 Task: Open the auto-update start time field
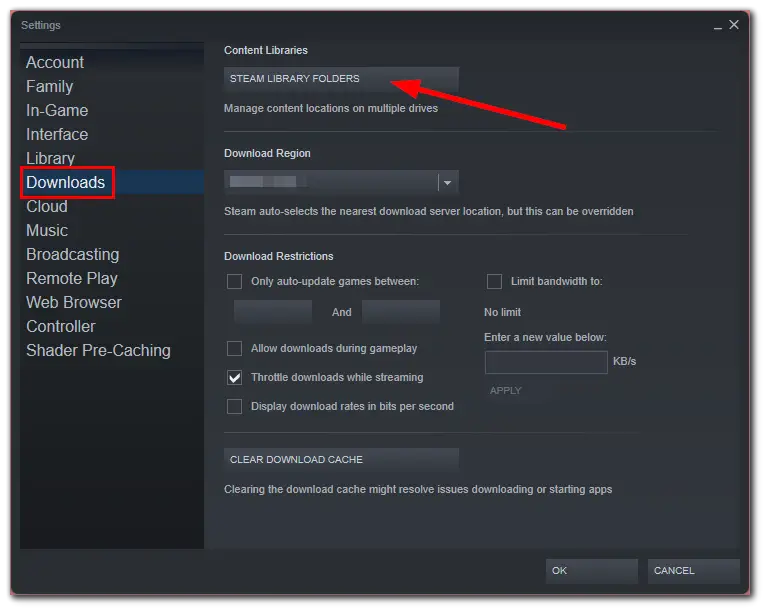click(273, 312)
